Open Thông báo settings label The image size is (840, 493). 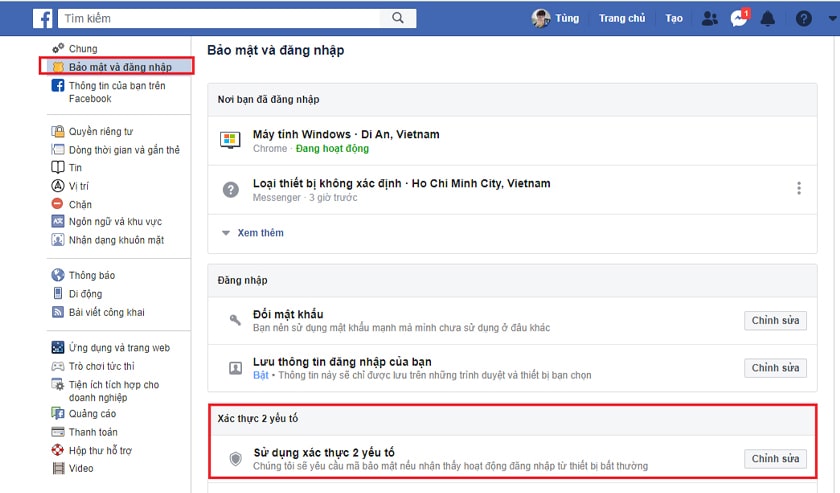coord(92,275)
